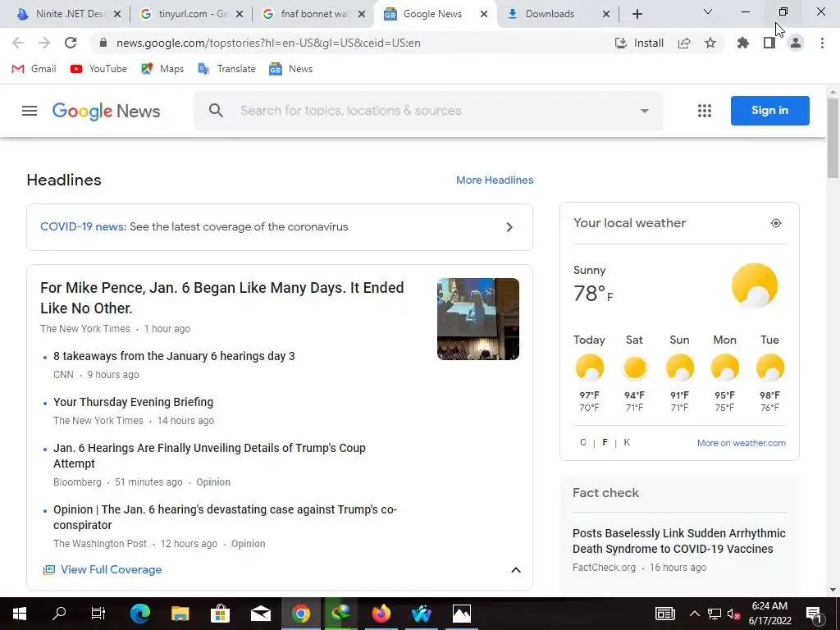Install the Google News app

click(x=639, y=43)
